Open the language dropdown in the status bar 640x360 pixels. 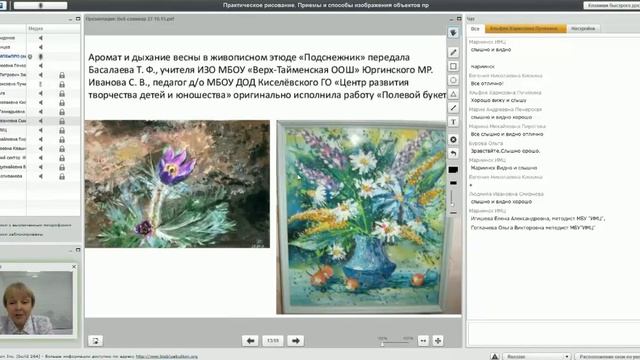coord(536,356)
